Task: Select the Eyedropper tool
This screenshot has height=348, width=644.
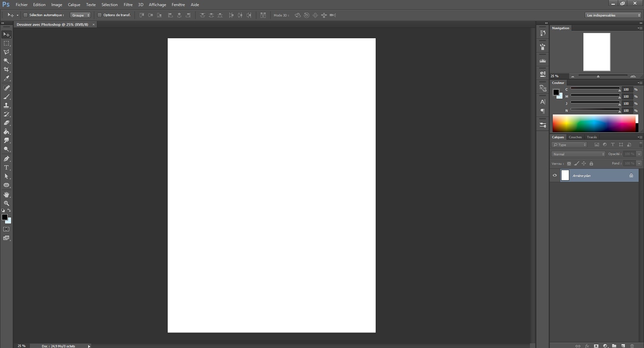Action: 7,78
